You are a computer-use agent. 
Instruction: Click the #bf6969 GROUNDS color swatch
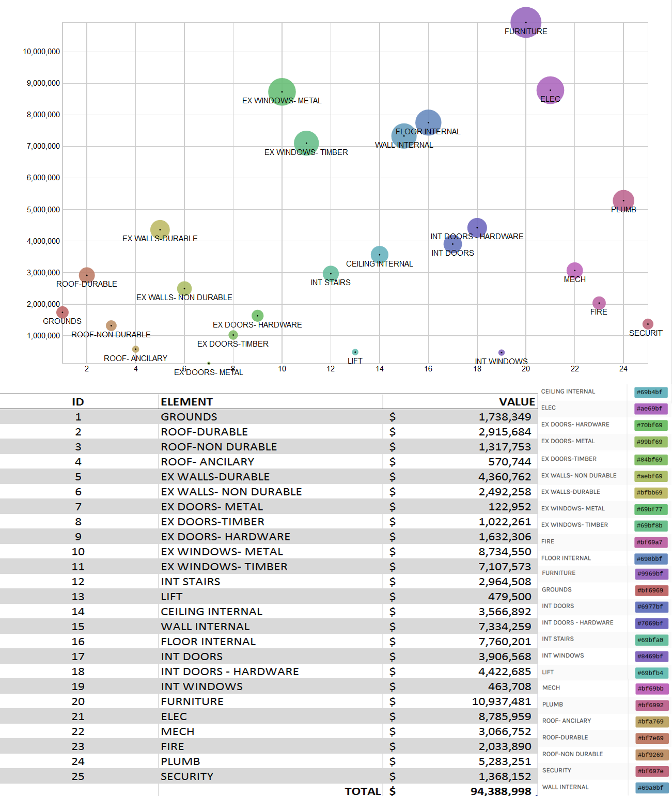click(651, 590)
